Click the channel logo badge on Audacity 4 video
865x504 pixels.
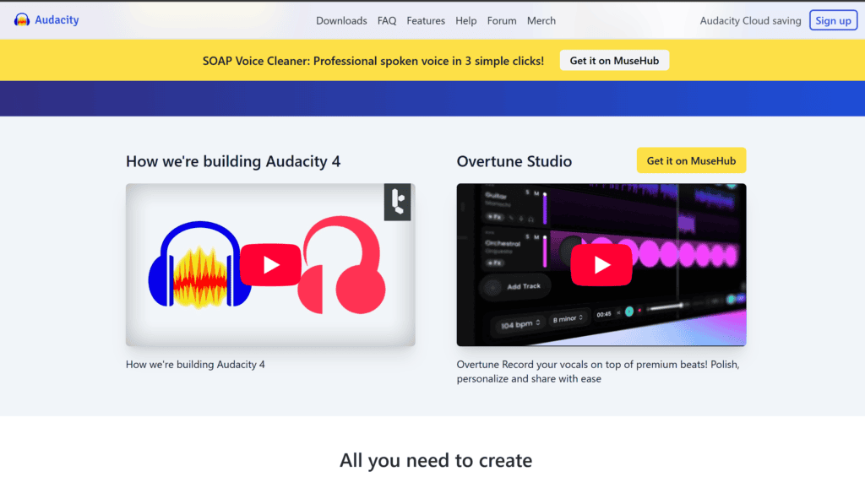397,202
